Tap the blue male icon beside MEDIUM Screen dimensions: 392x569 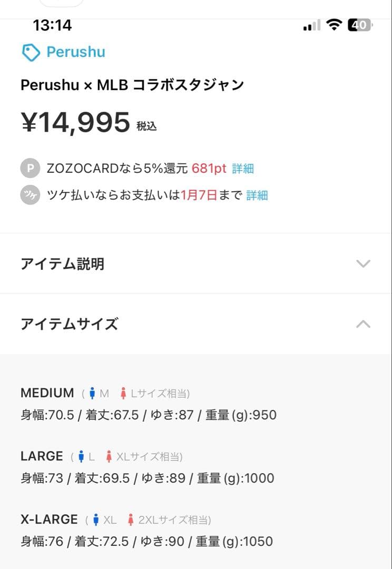coord(92,394)
